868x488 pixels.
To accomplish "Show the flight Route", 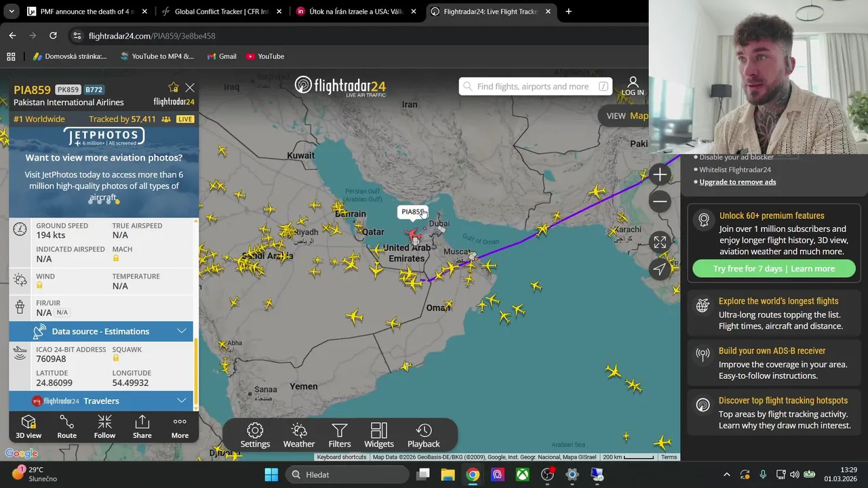I will click(x=66, y=427).
